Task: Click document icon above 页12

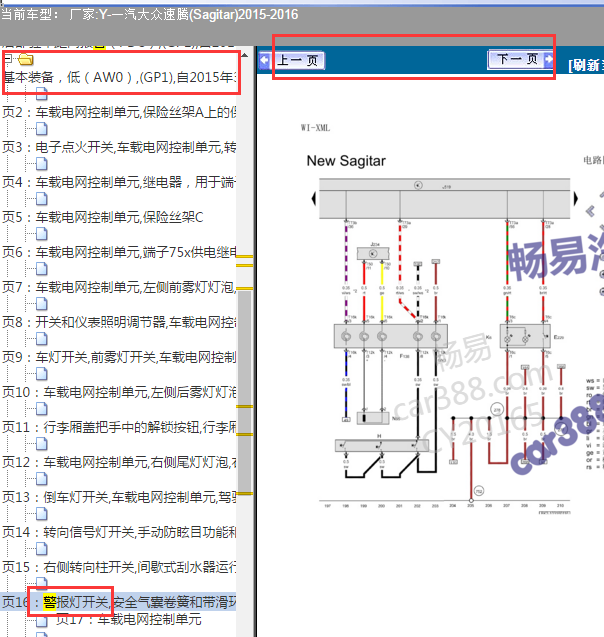Action: (41, 444)
